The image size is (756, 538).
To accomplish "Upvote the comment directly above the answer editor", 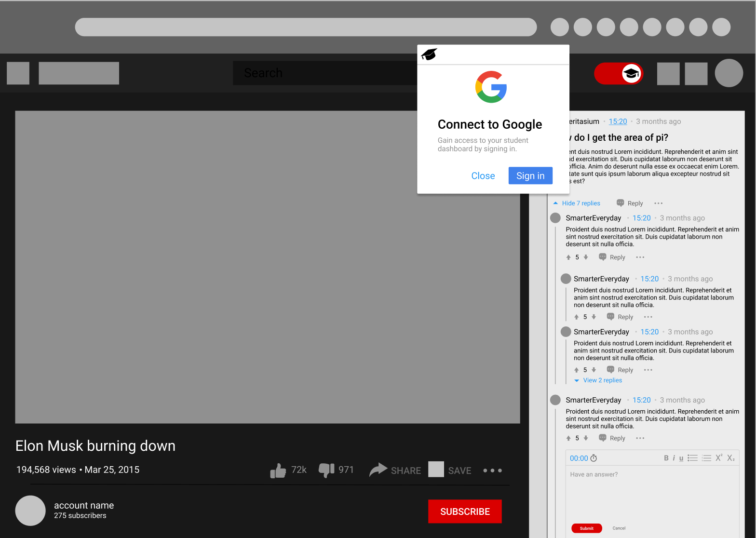I will [568, 438].
